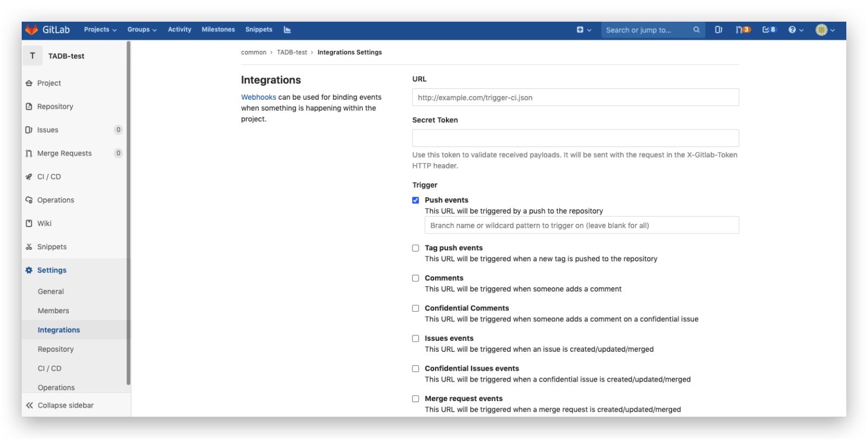Expand the help menu dropdown arrow
This screenshot has width=868, height=439.
click(801, 30)
